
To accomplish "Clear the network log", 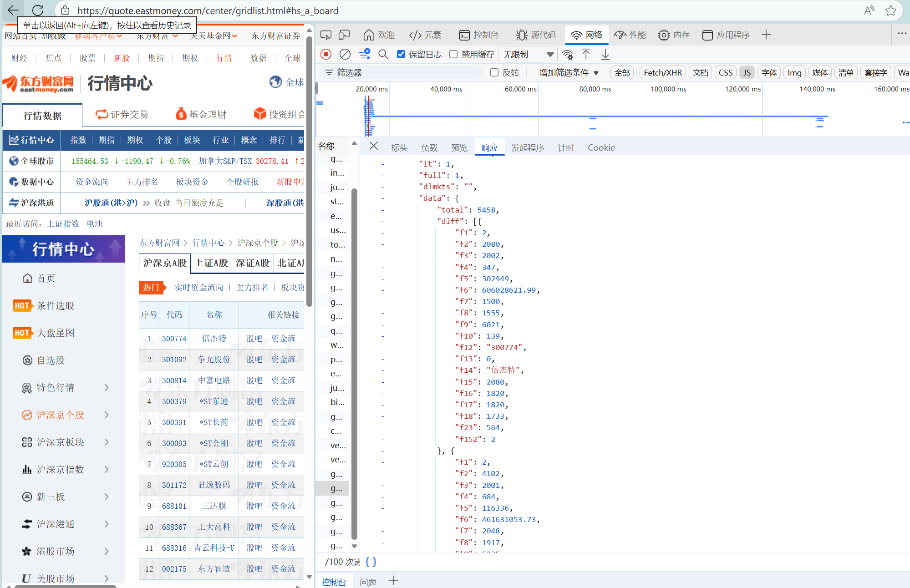I will click(x=345, y=55).
